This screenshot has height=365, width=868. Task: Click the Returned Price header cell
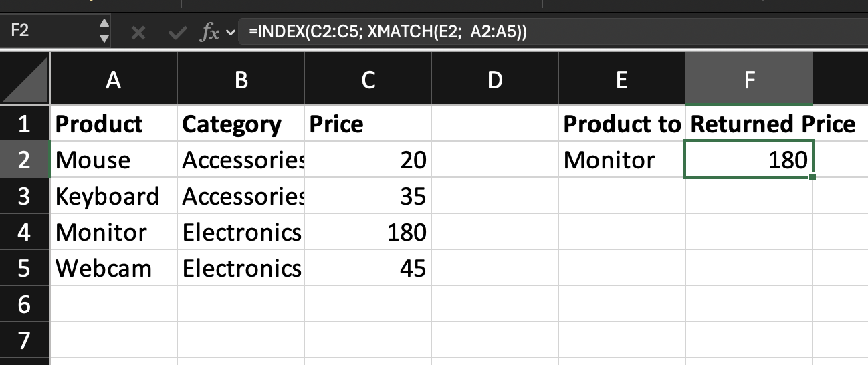point(749,124)
